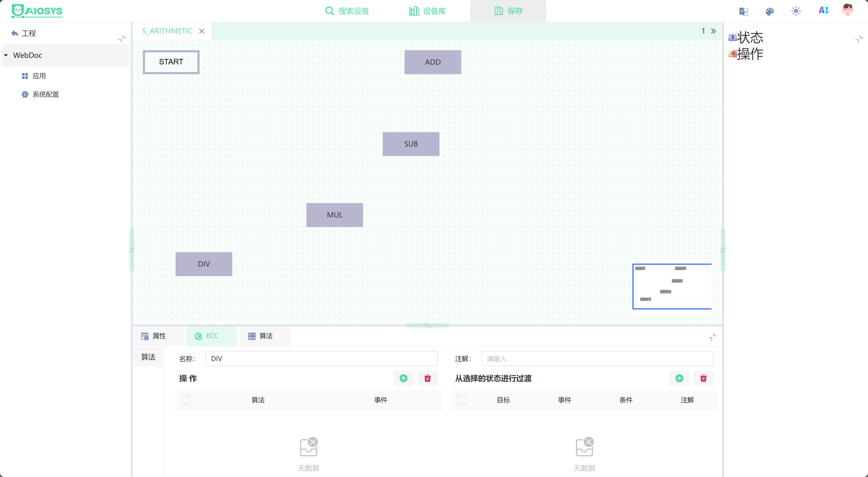Click the 注解 input field
This screenshot has width=868, height=477.
[x=597, y=359]
